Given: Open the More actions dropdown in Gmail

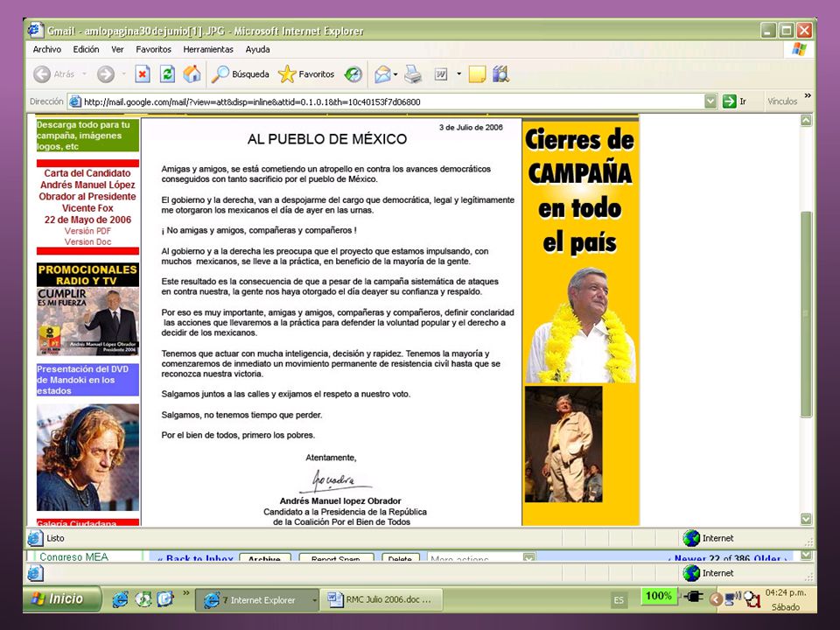Looking at the screenshot, I should pos(481,557).
